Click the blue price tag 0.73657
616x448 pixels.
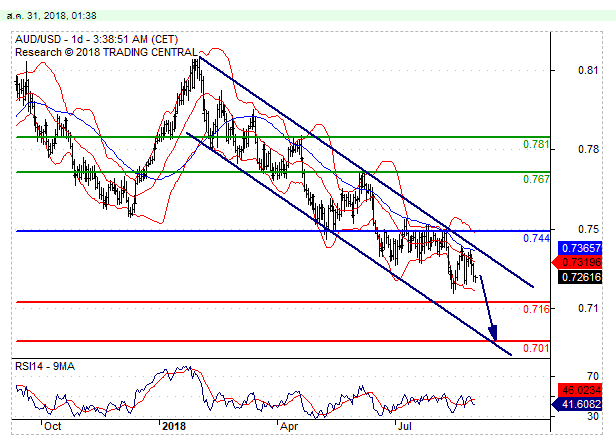pos(580,248)
